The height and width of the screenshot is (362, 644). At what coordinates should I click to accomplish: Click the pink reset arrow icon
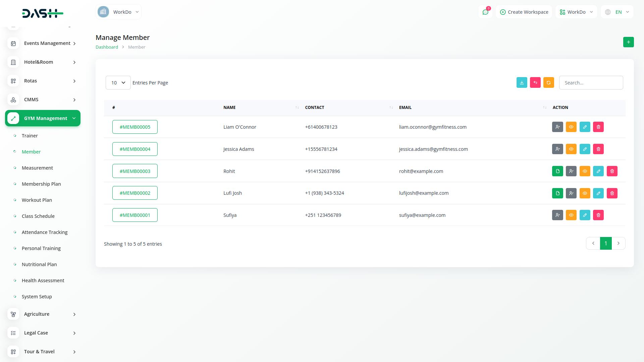click(535, 83)
